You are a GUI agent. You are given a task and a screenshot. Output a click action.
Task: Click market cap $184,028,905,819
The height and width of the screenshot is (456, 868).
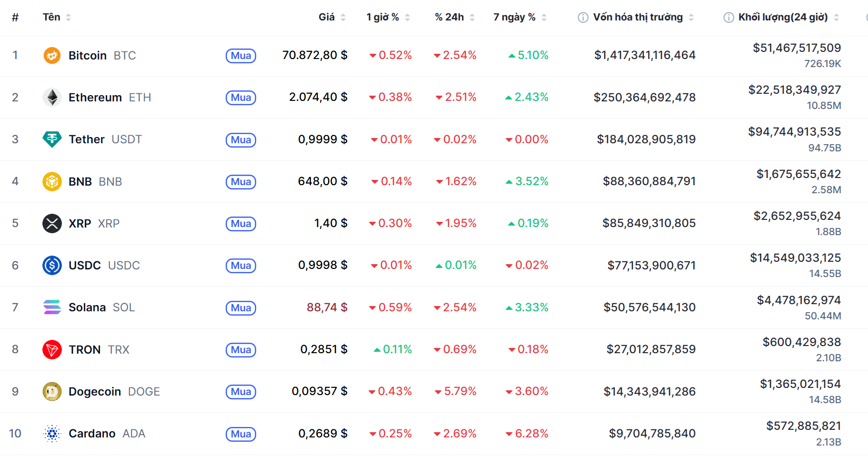tap(646, 139)
